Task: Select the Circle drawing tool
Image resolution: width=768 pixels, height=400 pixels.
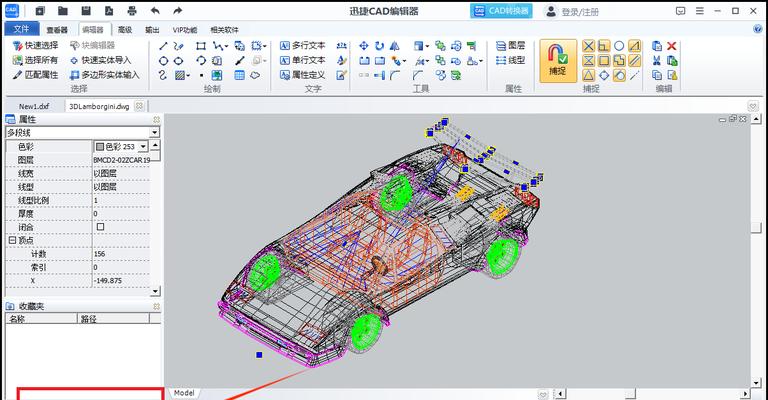Action: tap(163, 61)
